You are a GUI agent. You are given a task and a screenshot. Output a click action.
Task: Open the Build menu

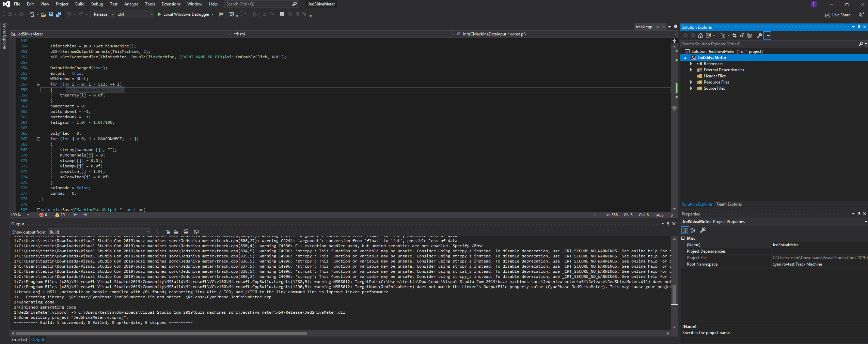pos(80,4)
